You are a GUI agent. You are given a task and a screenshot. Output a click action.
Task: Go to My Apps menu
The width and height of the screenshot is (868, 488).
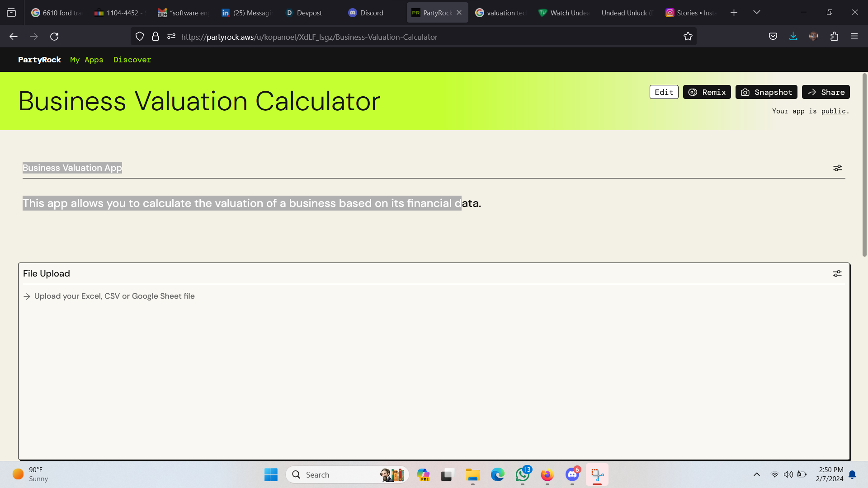pyautogui.click(x=86, y=60)
